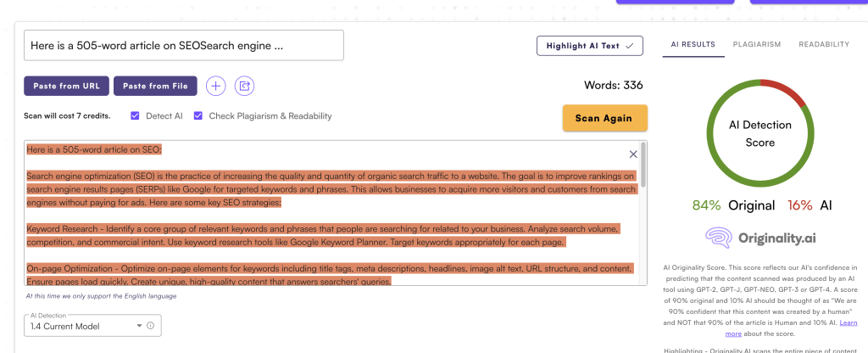Clear text with the X icon
The width and height of the screenshot is (868, 353).
point(633,154)
